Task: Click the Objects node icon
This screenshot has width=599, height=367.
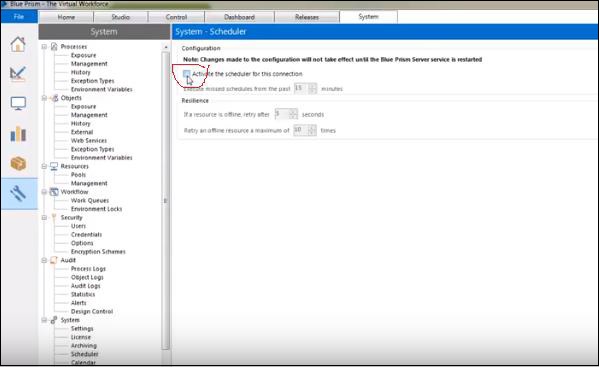Action: (55, 98)
